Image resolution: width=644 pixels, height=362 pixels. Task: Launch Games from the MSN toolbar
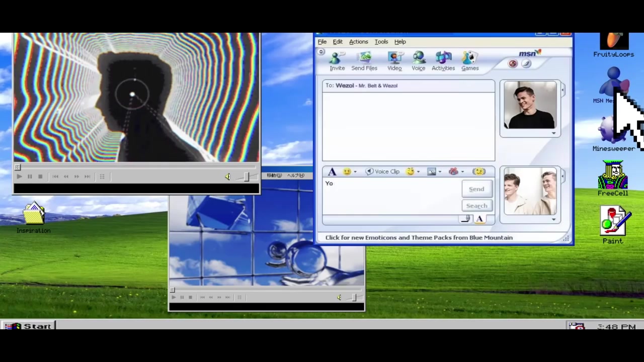tap(470, 61)
